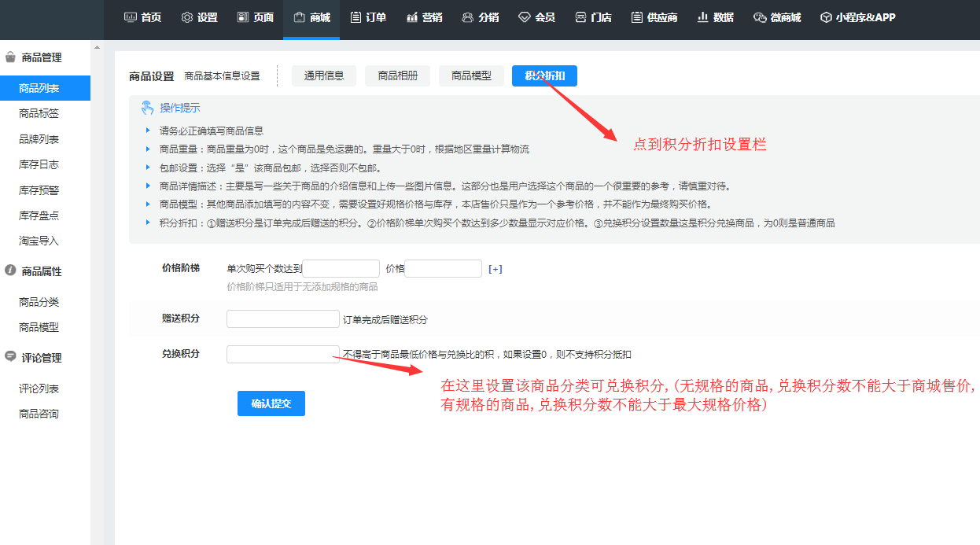
Task: Open 设置 via its gear icon
Action: click(187, 17)
